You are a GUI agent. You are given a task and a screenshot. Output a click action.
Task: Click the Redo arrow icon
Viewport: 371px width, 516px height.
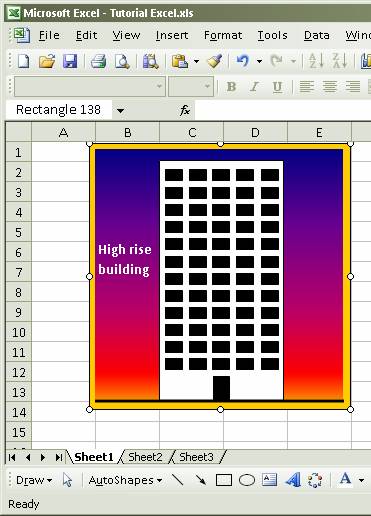[x=276, y=61]
